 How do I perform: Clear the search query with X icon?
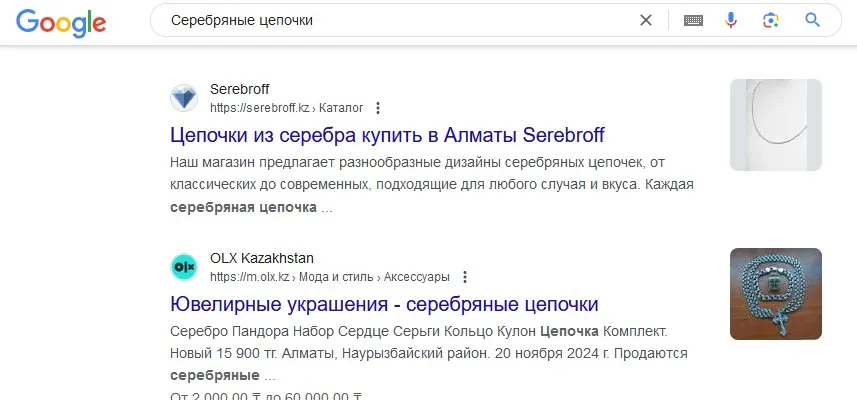(x=645, y=20)
